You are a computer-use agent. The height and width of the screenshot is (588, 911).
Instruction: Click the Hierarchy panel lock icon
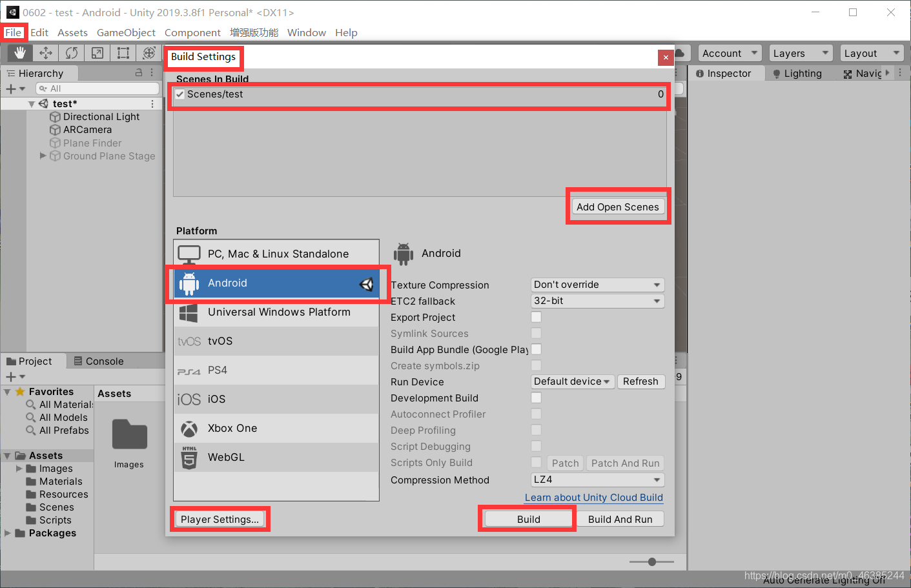[138, 73]
